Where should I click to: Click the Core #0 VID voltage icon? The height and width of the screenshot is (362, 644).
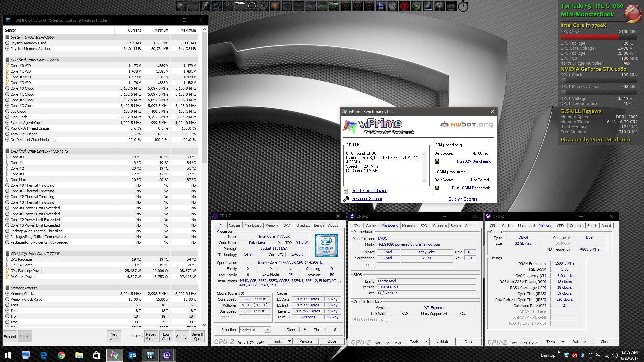tap(7, 66)
